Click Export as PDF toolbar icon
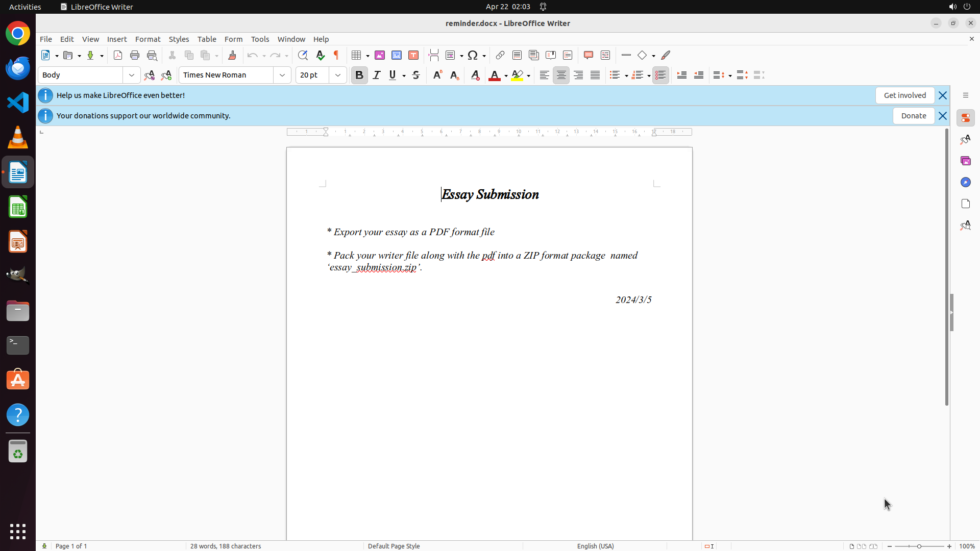The height and width of the screenshot is (551, 980). point(118,55)
